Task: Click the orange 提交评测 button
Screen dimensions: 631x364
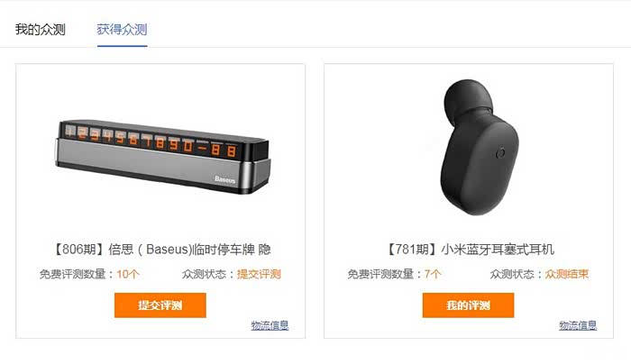Action: 160,305
